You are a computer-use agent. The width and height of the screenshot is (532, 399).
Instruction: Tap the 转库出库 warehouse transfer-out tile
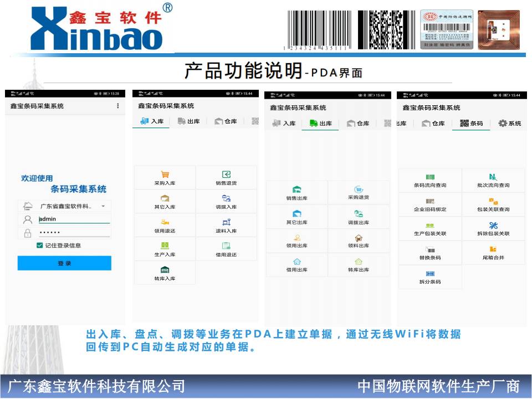pos(359,265)
